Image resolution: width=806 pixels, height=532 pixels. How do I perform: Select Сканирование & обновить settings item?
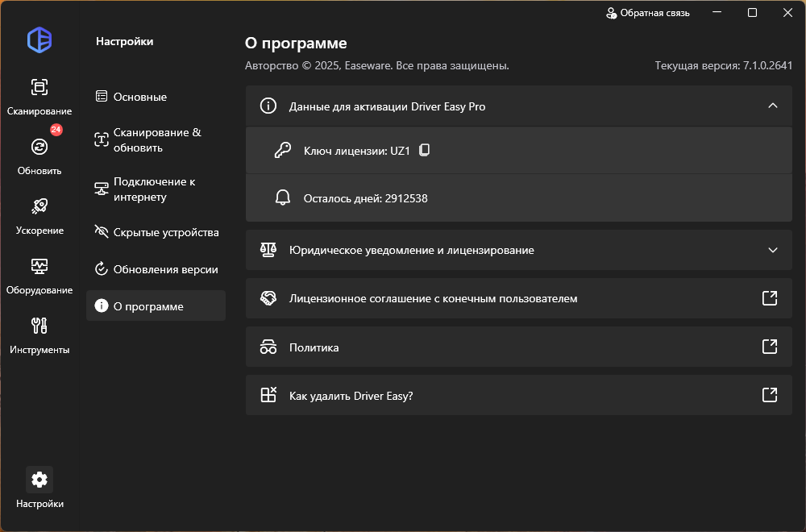tap(156, 139)
